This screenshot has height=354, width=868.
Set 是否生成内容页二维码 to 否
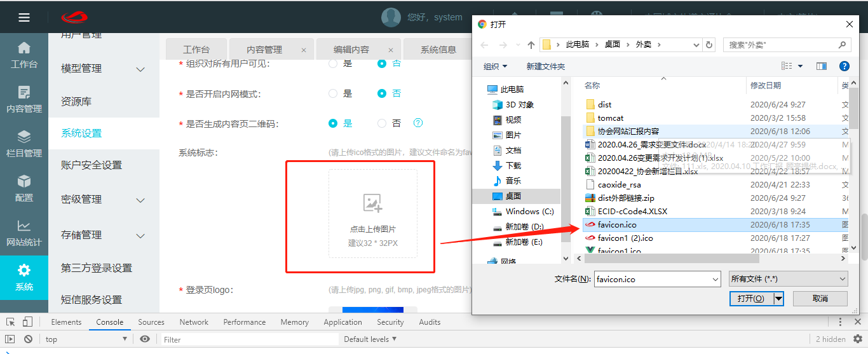click(x=382, y=123)
